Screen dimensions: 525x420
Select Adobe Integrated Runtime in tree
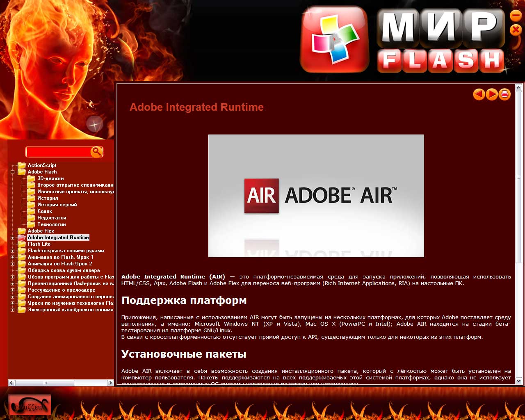coord(58,237)
